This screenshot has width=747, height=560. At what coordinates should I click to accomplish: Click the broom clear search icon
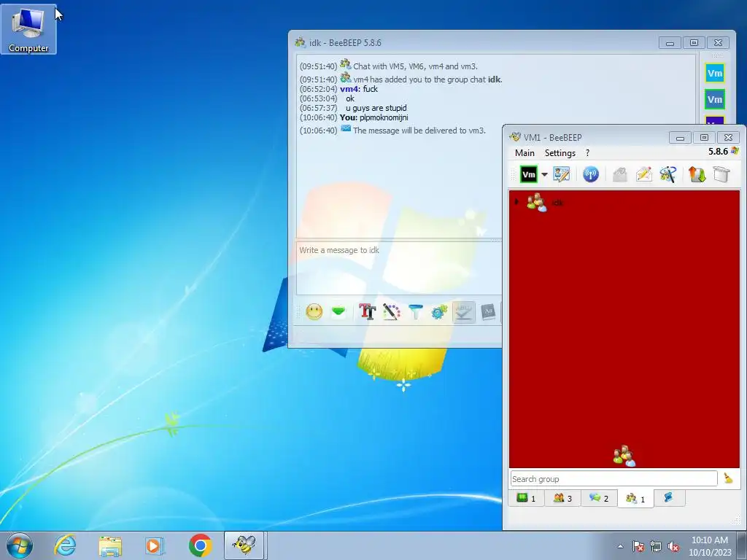(728, 478)
